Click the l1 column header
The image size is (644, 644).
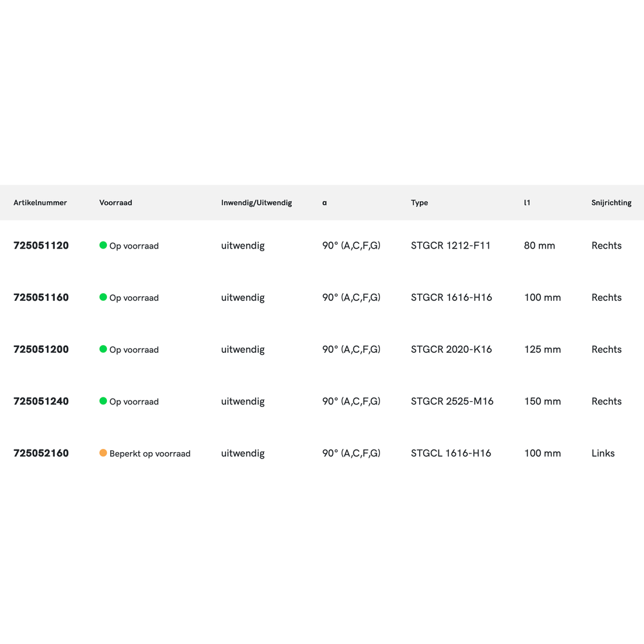tap(527, 203)
